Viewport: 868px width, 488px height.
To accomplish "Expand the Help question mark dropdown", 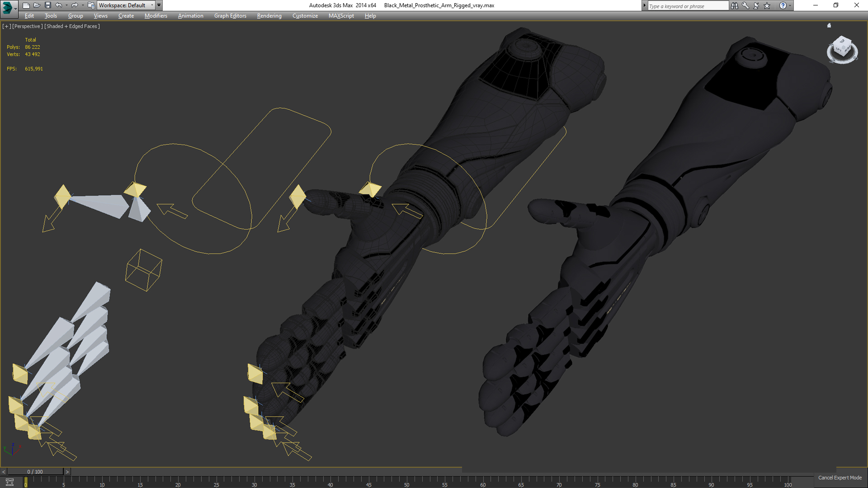I will [790, 5].
